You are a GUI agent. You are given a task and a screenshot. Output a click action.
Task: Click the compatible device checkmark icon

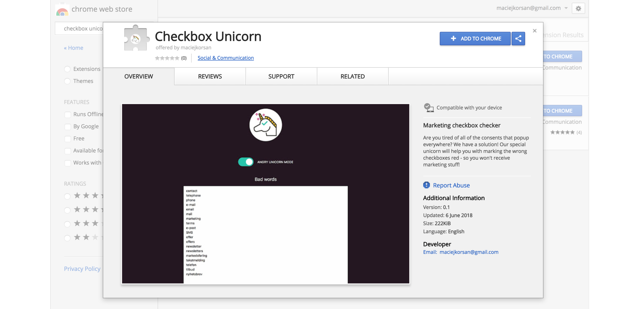(428, 107)
